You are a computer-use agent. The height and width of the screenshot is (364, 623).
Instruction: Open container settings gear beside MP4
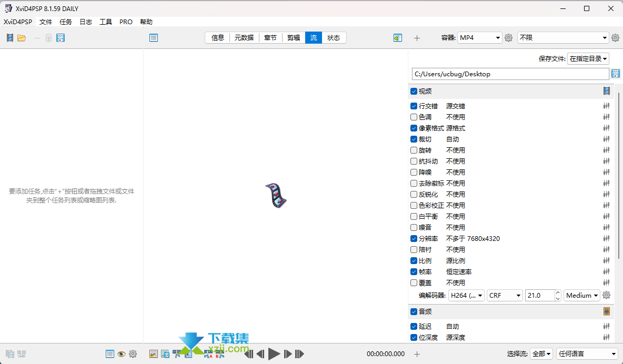coord(509,38)
